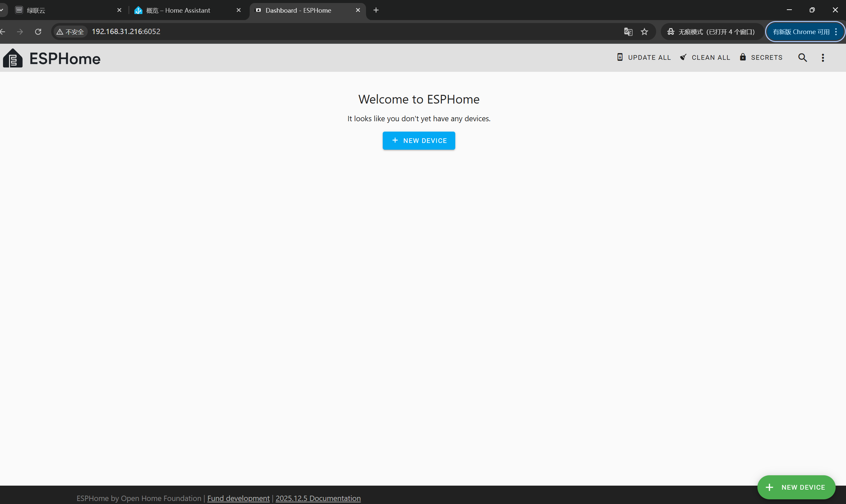Image resolution: width=846 pixels, height=504 pixels.
Task: Click the incognito mode indicator
Action: pos(711,32)
